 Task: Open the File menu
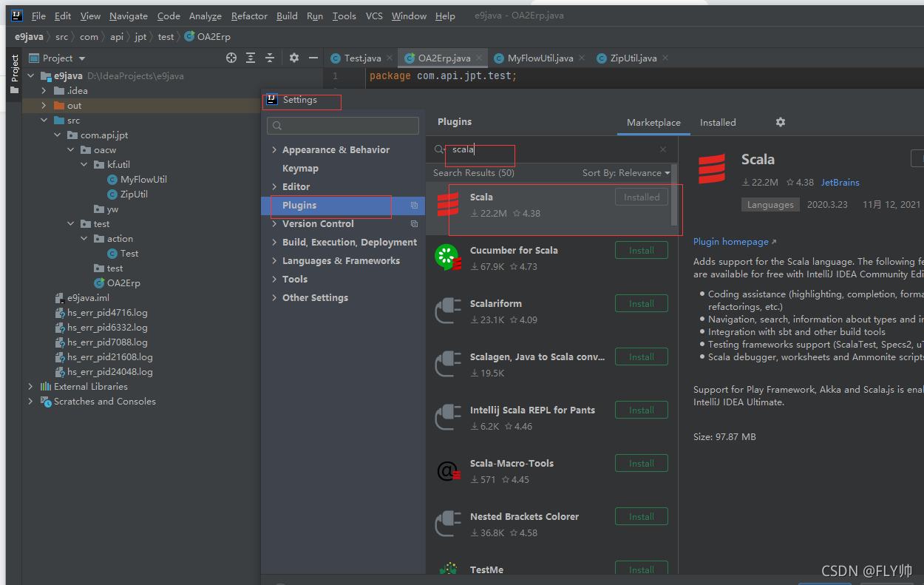coord(38,16)
